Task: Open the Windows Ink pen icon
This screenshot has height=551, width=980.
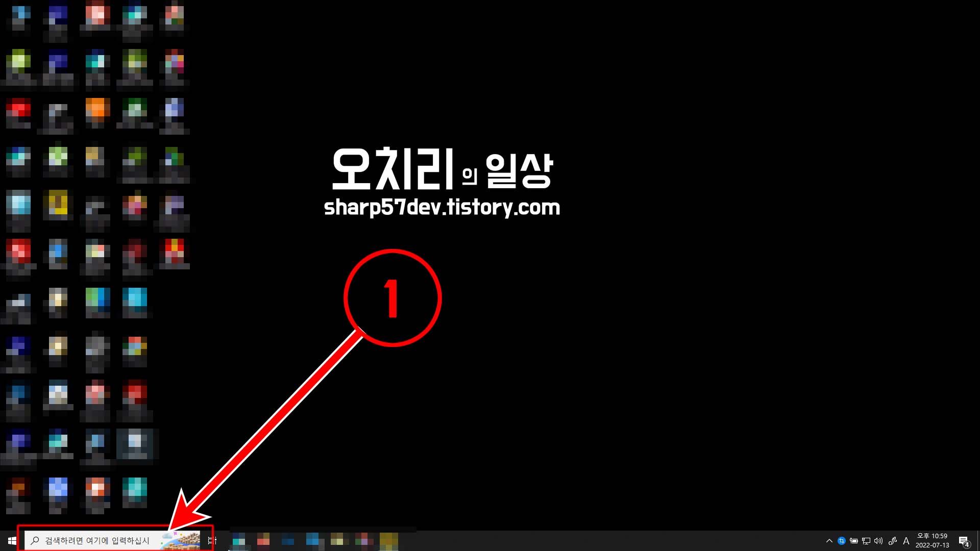Action: click(x=892, y=541)
